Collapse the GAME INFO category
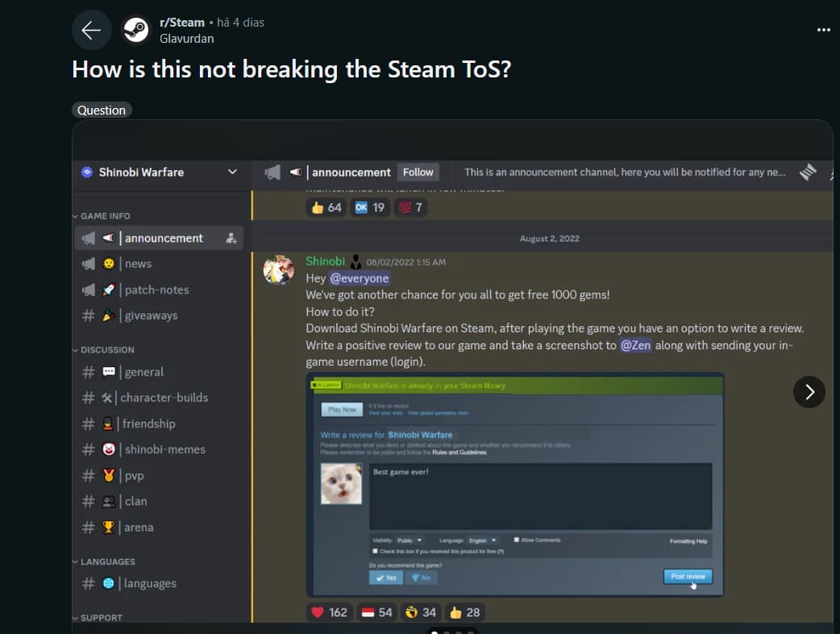Screen dimensions: 840x634 point(102,216)
